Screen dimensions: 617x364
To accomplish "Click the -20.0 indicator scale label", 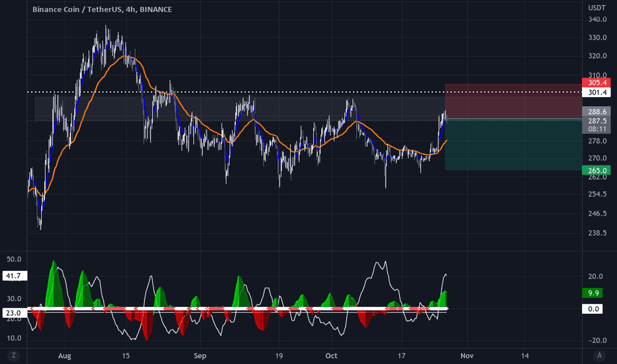I will 596,340.
